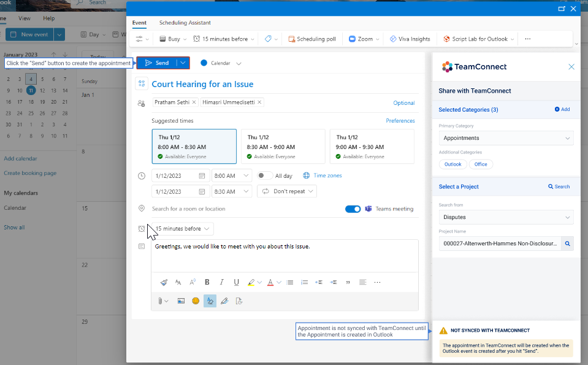588x365 pixels.
Task: Click the Outlook category tag
Action: click(453, 164)
